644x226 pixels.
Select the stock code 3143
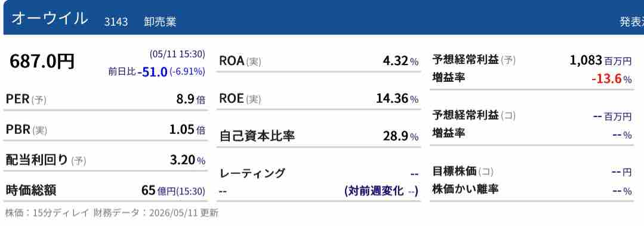(116, 22)
